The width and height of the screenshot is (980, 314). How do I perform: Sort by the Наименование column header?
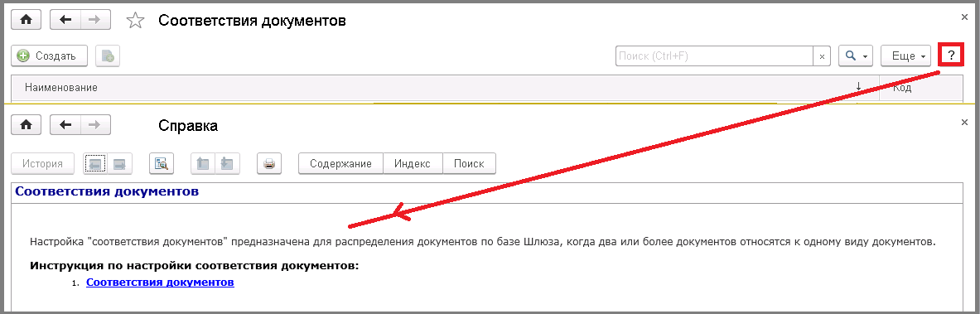pyautogui.click(x=445, y=88)
